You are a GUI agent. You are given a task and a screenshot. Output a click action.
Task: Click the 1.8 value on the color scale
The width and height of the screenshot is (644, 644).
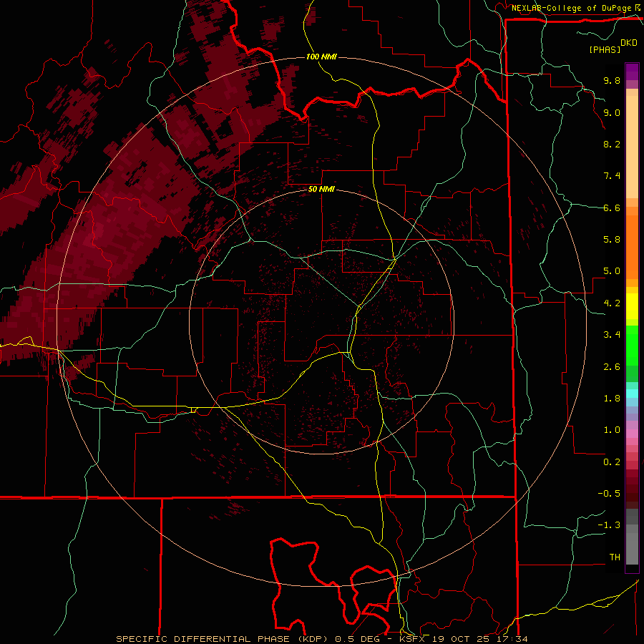click(612, 399)
